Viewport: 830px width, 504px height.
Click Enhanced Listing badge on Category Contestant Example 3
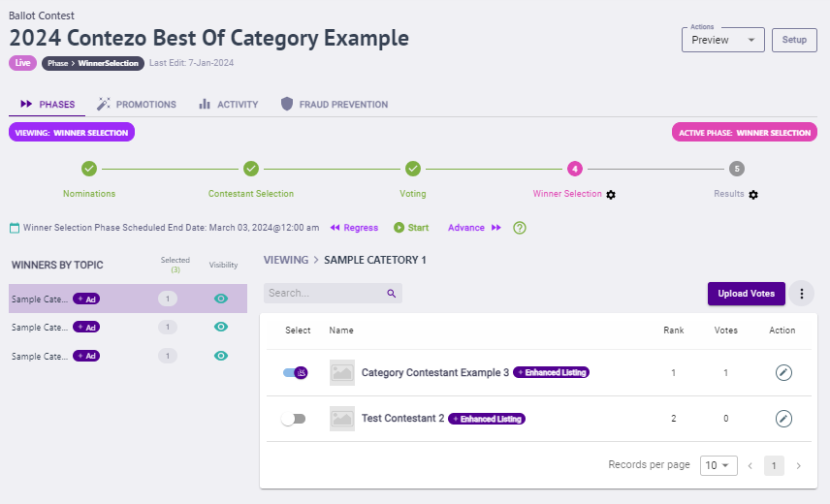coord(551,372)
